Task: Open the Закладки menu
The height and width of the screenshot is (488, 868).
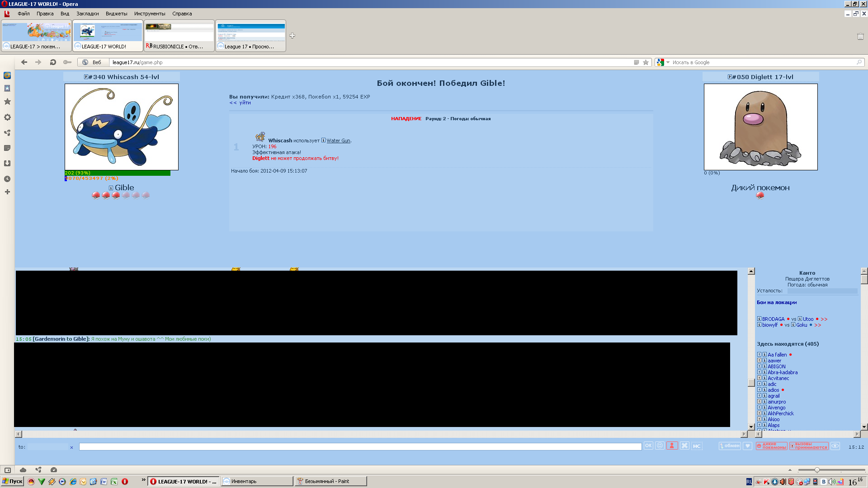Action: pyautogui.click(x=87, y=14)
